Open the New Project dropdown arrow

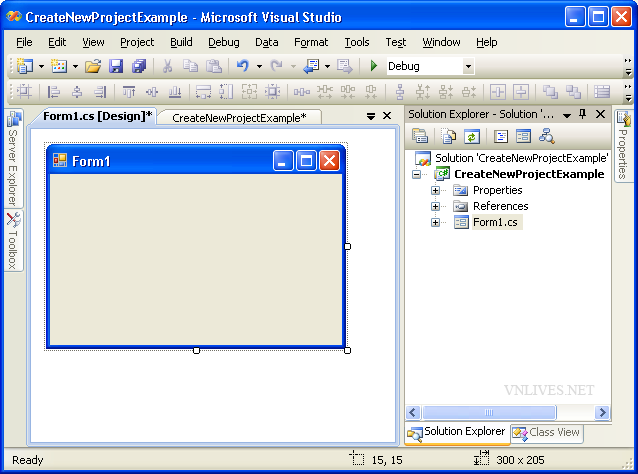click(x=42, y=66)
